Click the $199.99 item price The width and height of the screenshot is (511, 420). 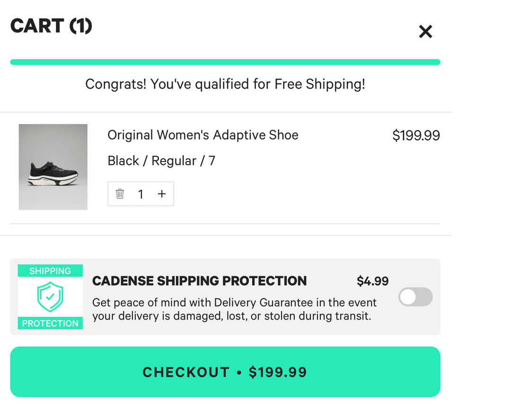tap(416, 135)
